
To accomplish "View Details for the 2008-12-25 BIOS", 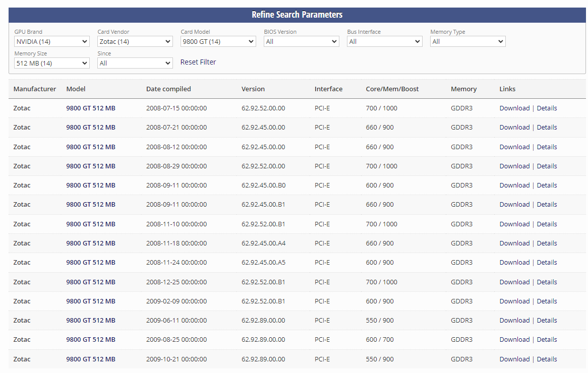I will pyautogui.click(x=547, y=282).
